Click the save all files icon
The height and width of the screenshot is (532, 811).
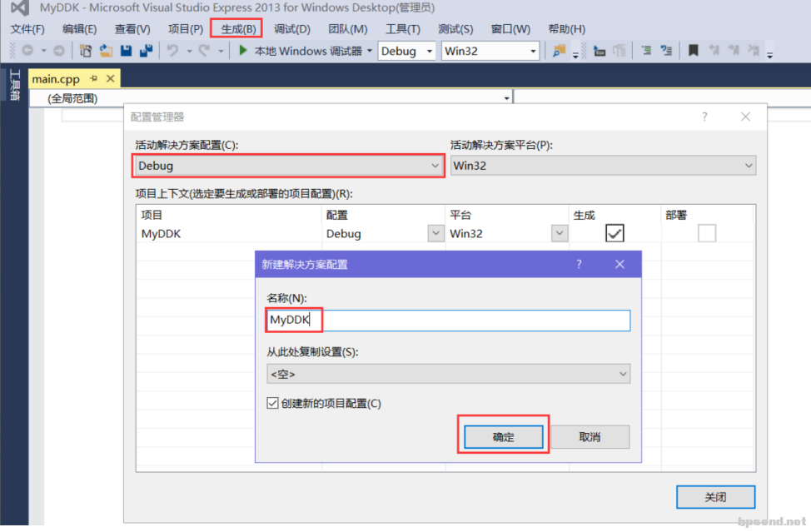click(x=147, y=51)
